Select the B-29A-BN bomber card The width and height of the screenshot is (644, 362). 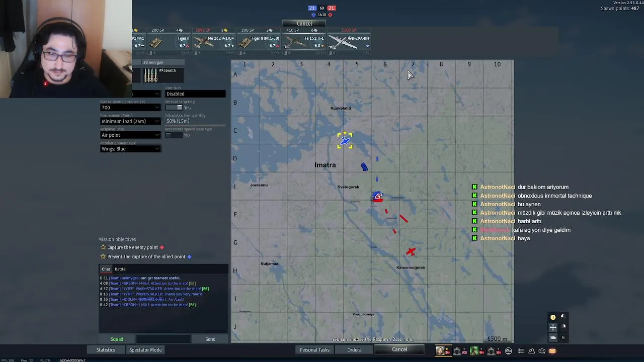[x=349, y=41]
